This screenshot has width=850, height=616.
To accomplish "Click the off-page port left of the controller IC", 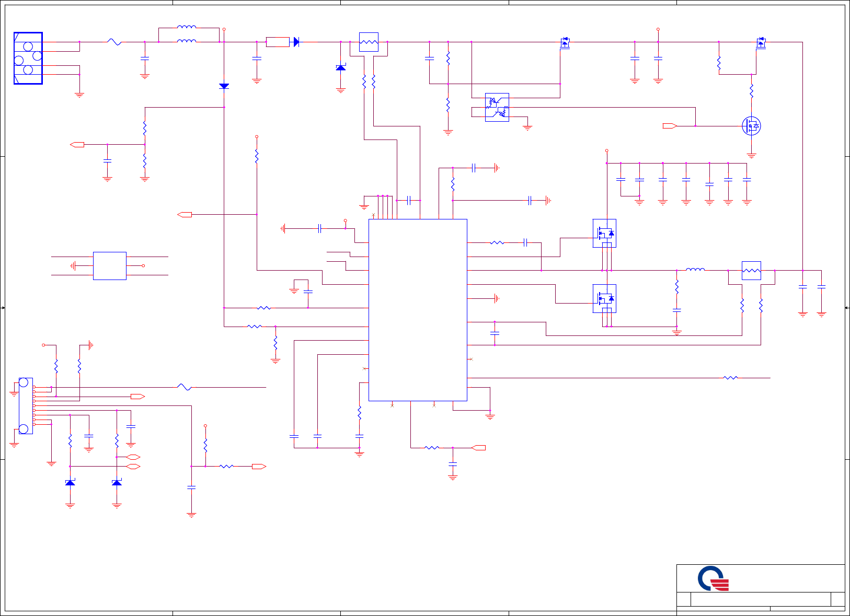I will tap(185, 214).
